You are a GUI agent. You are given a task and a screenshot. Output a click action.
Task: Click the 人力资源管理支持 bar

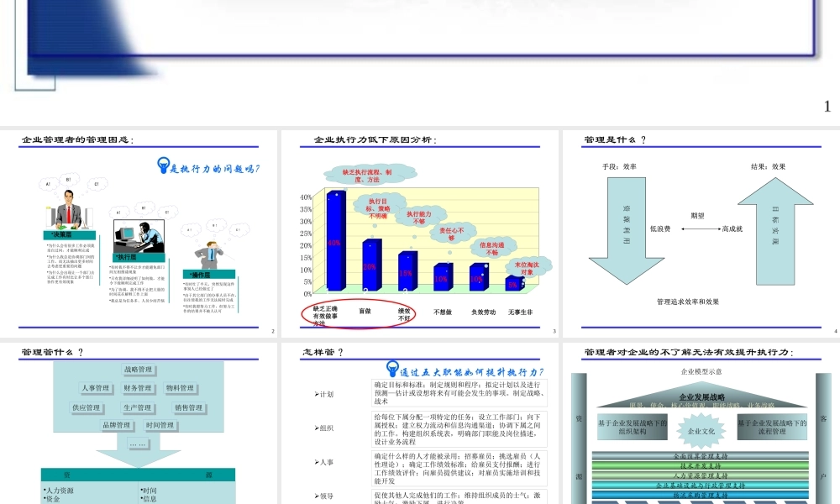(701, 475)
